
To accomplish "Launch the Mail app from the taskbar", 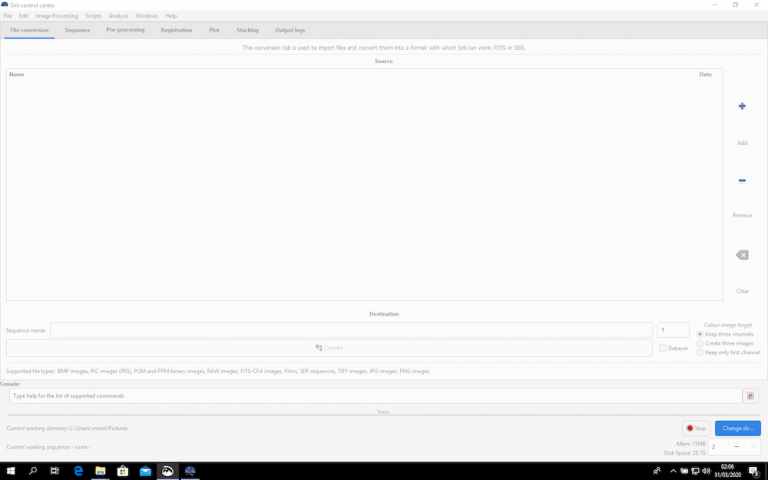I will coord(145,471).
